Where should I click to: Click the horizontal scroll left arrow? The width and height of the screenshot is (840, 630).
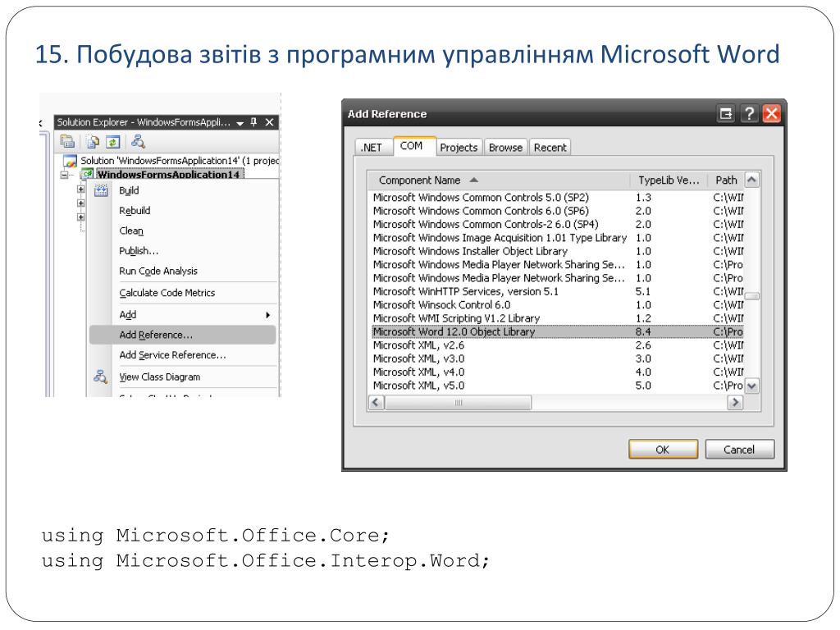point(376,402)
